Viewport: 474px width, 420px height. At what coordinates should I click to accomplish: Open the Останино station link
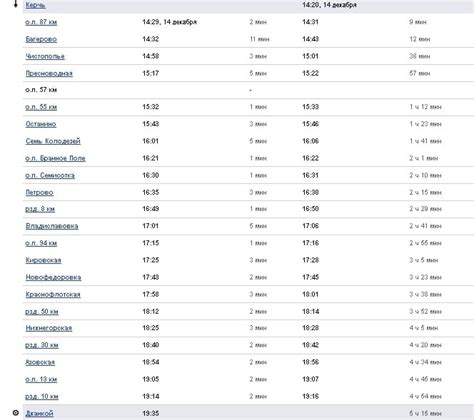tap(41, 124)
